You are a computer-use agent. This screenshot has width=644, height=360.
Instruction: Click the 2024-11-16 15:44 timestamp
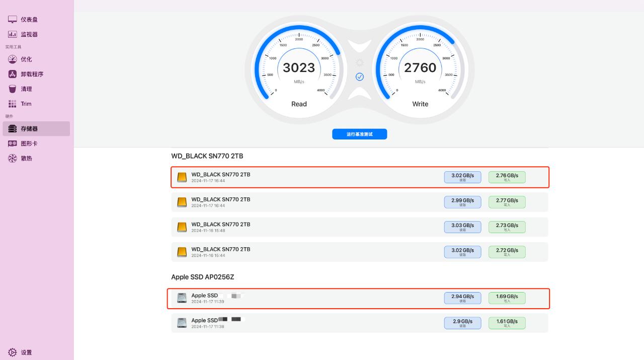(208, 255)
